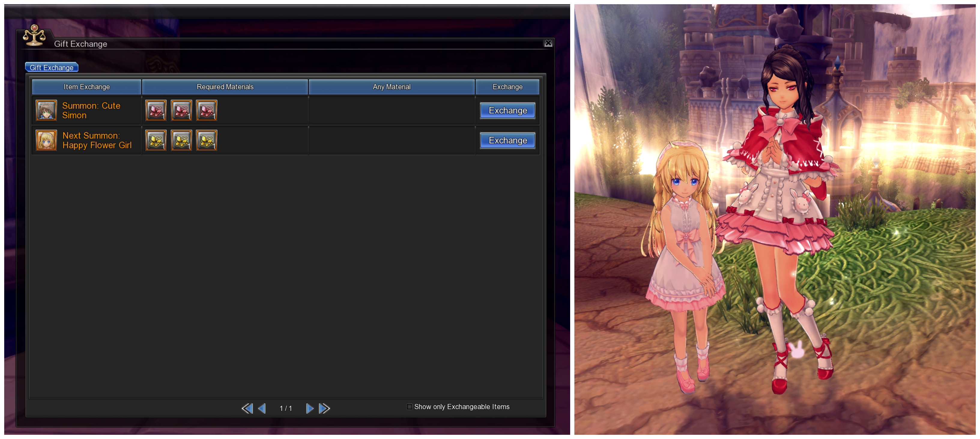Jump to the last page arrow

point(324,409)
